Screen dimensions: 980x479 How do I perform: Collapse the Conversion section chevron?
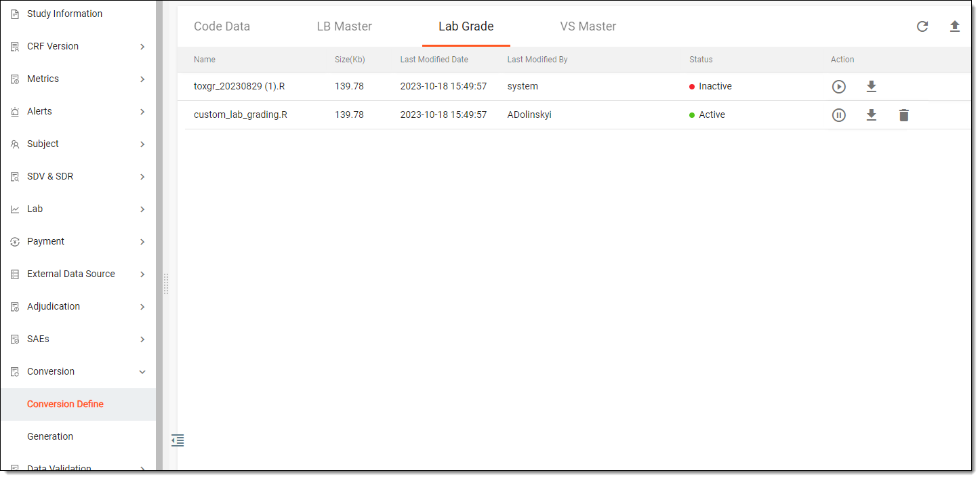point(142,372)
